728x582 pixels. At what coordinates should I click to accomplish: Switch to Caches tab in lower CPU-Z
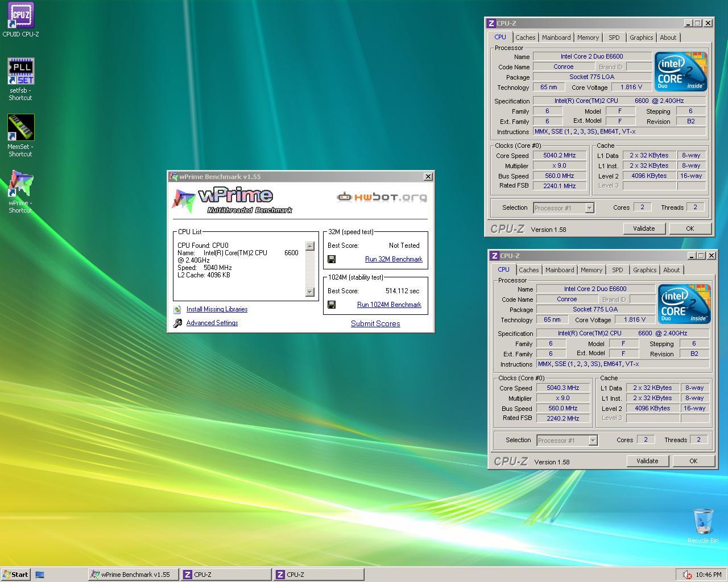(529, 270)
